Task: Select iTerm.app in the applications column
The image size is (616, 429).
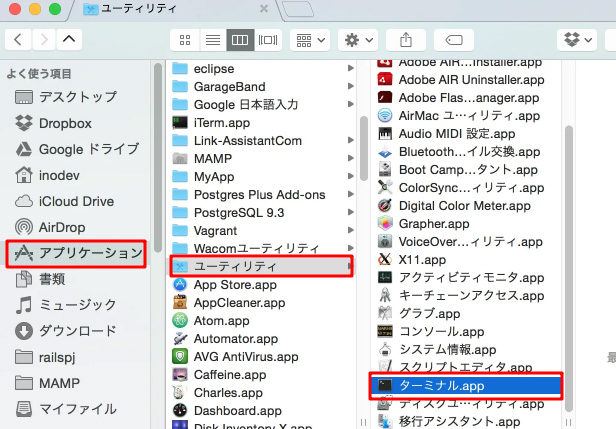Action: click(x=262, y=123)
